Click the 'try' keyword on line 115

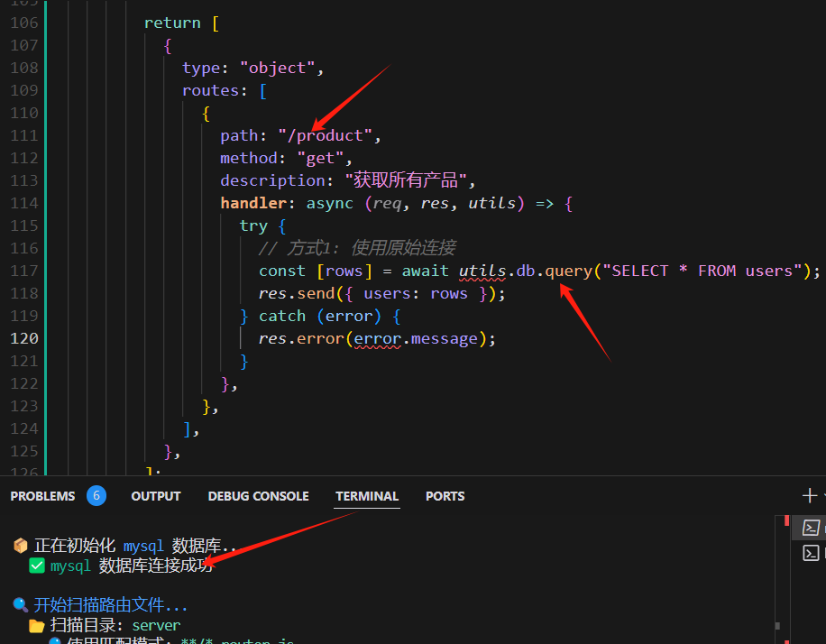coord(253,226)
